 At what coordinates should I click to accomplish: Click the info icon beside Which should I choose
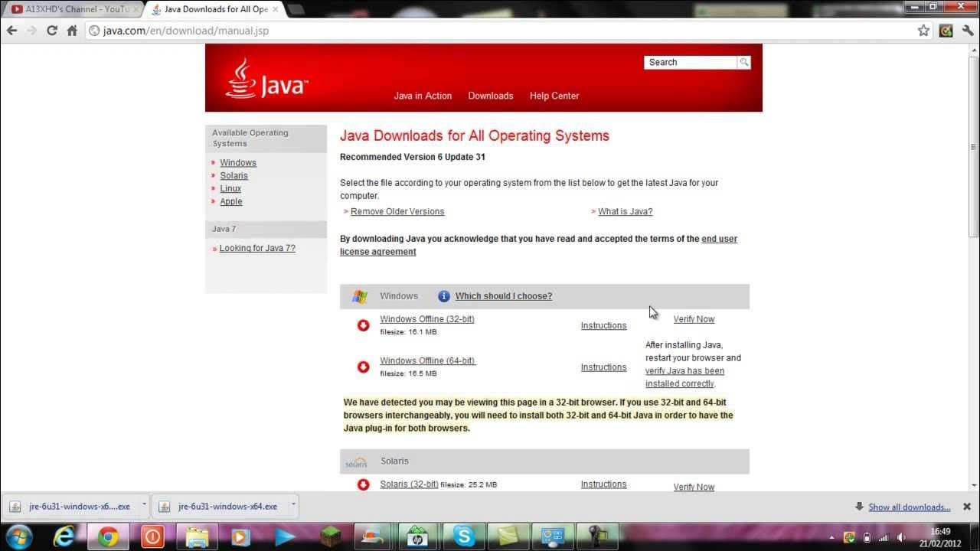pos(443,296)
